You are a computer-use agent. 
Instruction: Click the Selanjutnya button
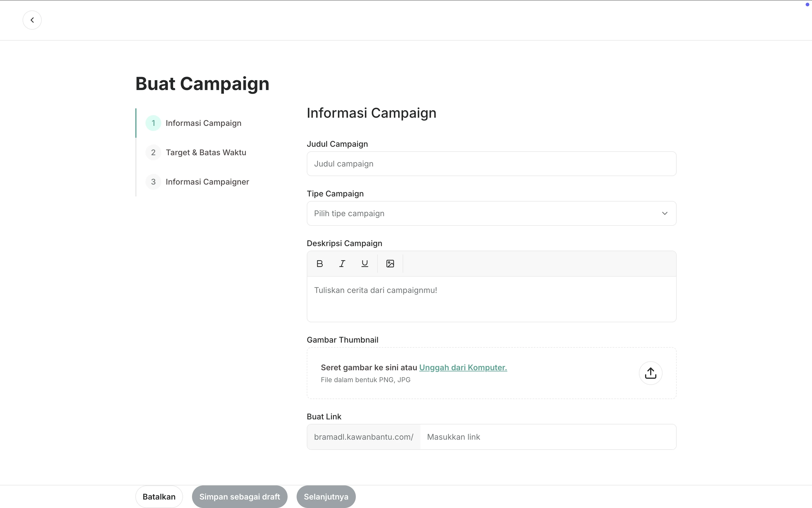326,497
